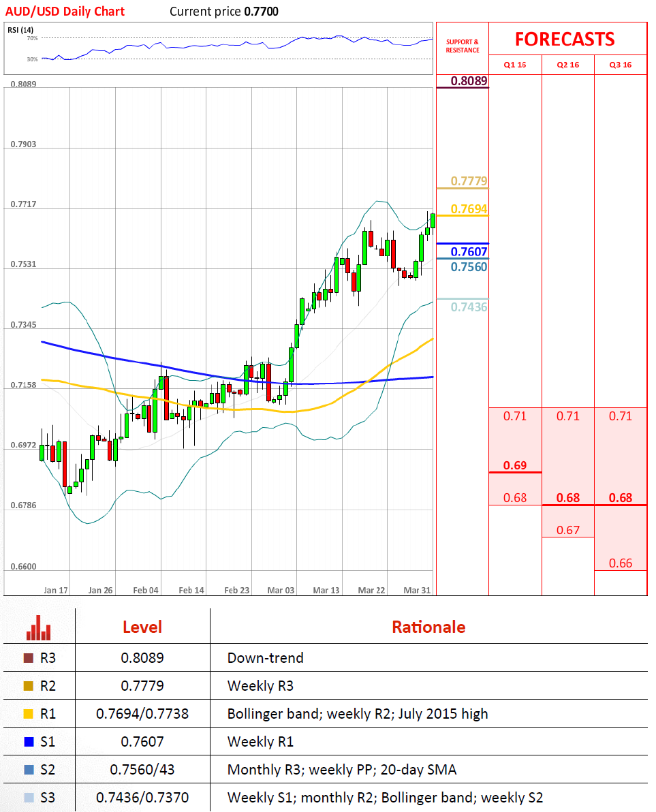Image resolution: width=656 pixels, height=812 pixels.
Task: Click the 0.7903 price axis label
Action: (x=23, y=144)
